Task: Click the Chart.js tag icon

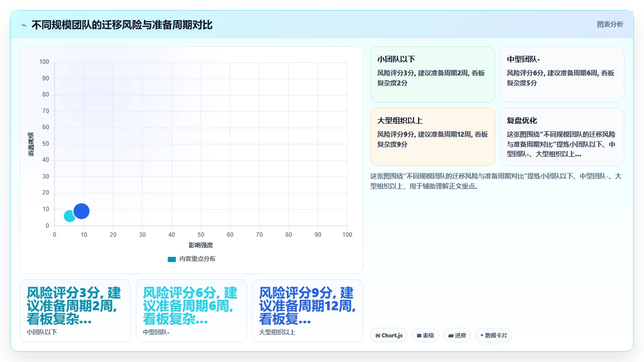Action: [x=378, y=335]
